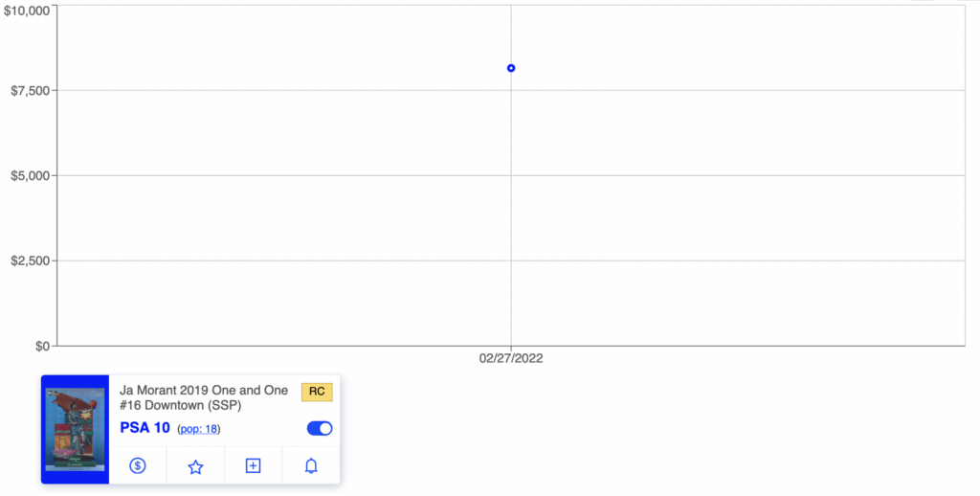Click the 02/27/2022 date axis label
The image size is (980, 496).
pos(511,358)
